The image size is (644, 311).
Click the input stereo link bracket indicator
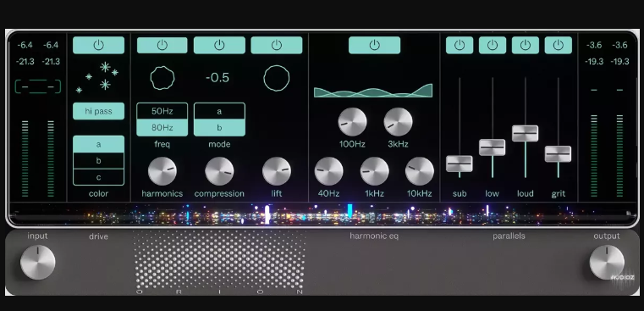(38, 86)
